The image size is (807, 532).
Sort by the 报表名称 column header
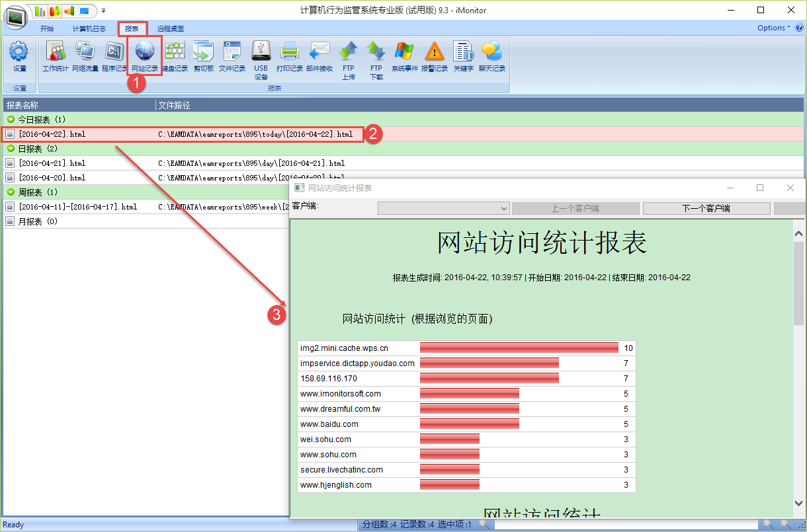click(80, 105)
